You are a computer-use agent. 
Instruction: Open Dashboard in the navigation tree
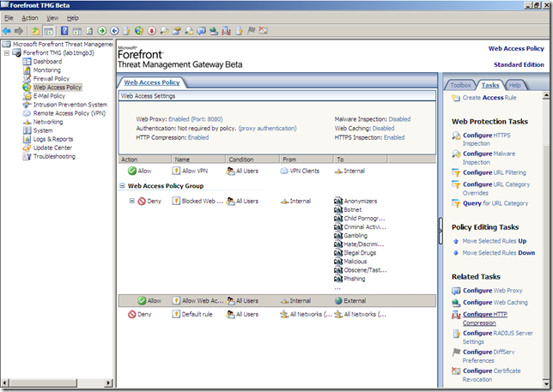(x=47, y=61)
